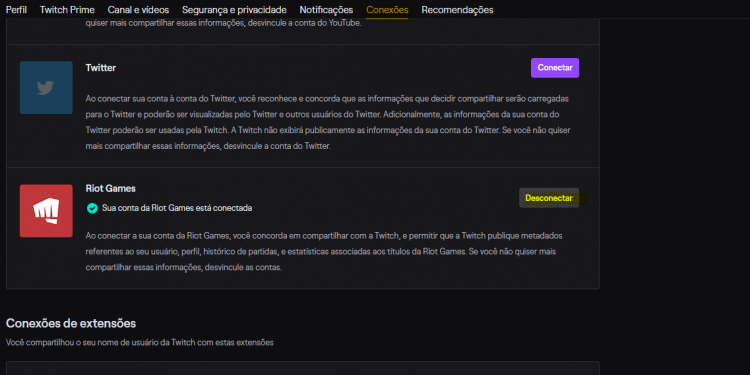Screen dimensions: 750x375
Task: Click the Riot Games connection heading
Action: point(110,188)
